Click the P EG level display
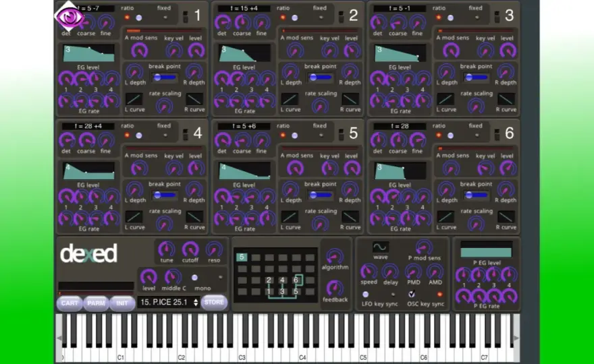594x364 pixels. pyautogui.click(x=486, y=249)
